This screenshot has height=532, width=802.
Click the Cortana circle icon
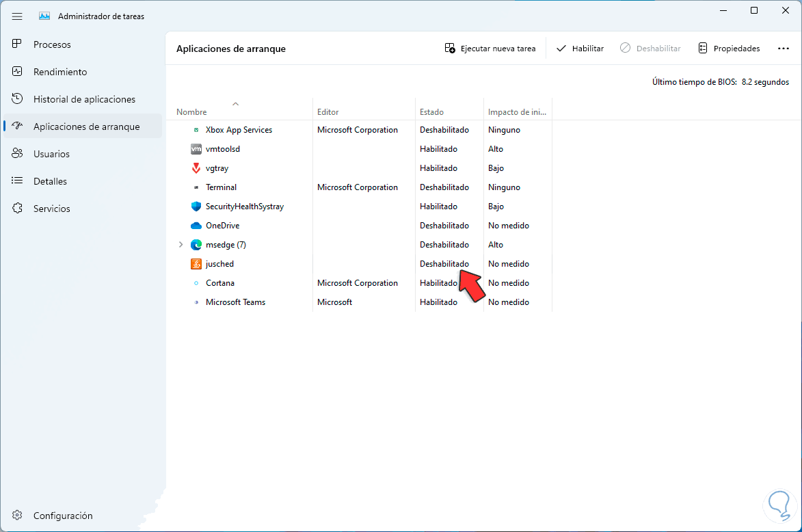click(x=196, y=283)
